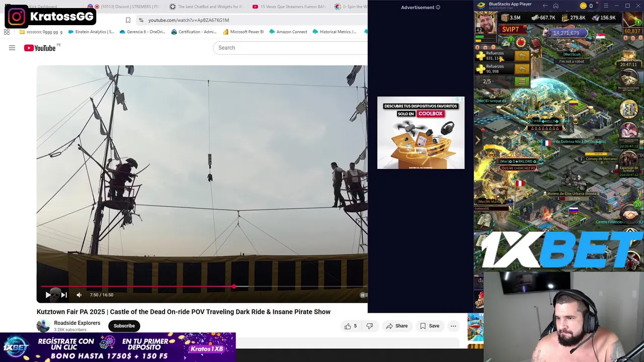The height and width of the screenshot is (362, 644).
Task: Open Historical Metrics bookmark
Action: tap(334, 32)
